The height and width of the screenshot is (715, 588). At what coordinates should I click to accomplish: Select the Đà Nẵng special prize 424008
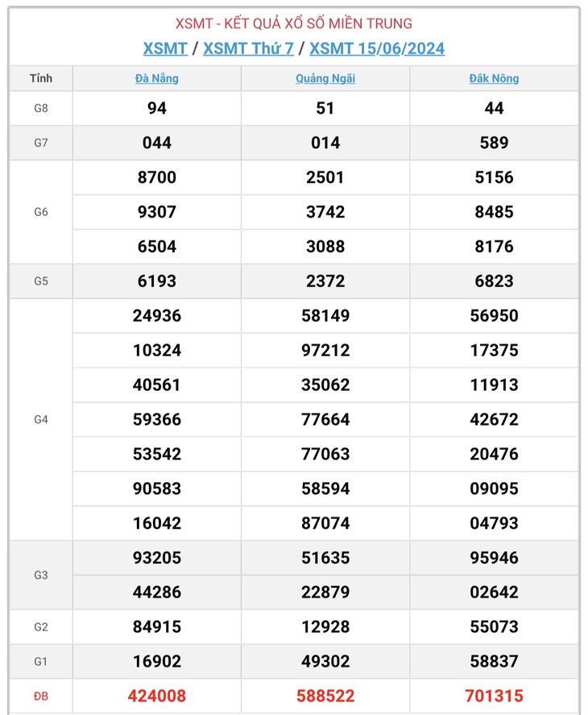(x=157, y=696)
